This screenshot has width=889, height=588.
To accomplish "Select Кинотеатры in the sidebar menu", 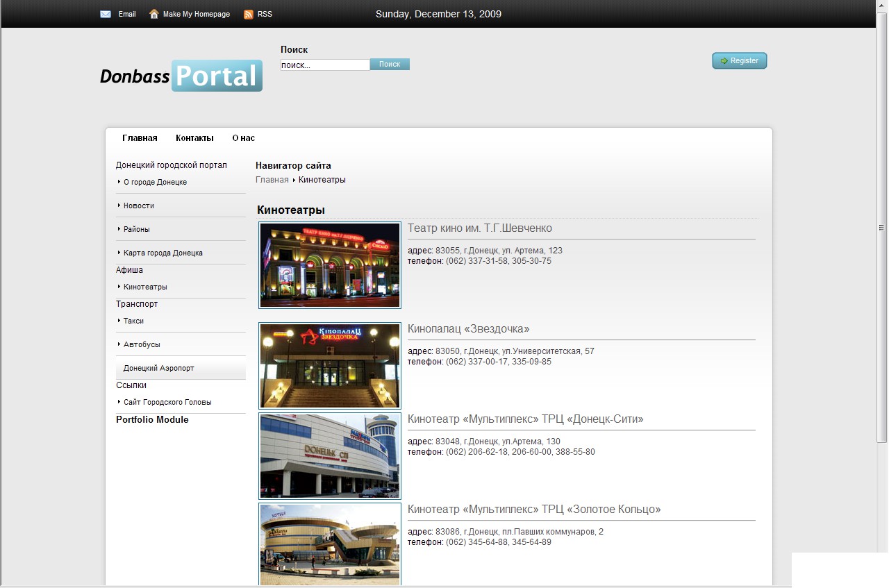I will [145, 287].
